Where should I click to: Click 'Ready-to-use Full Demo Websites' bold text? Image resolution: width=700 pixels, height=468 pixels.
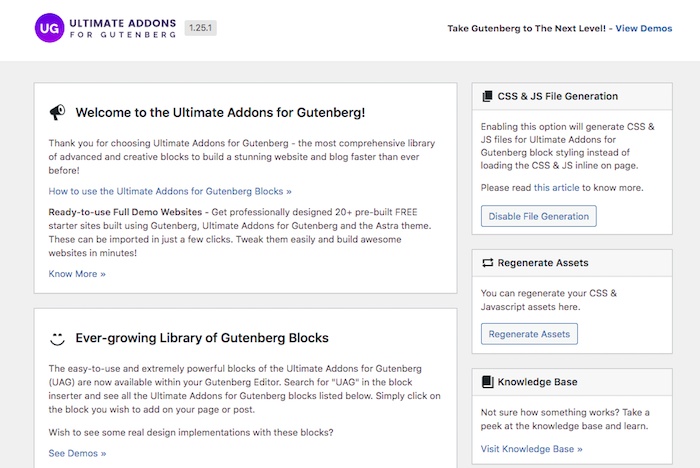pyautogui.click(x=125, y=212)
